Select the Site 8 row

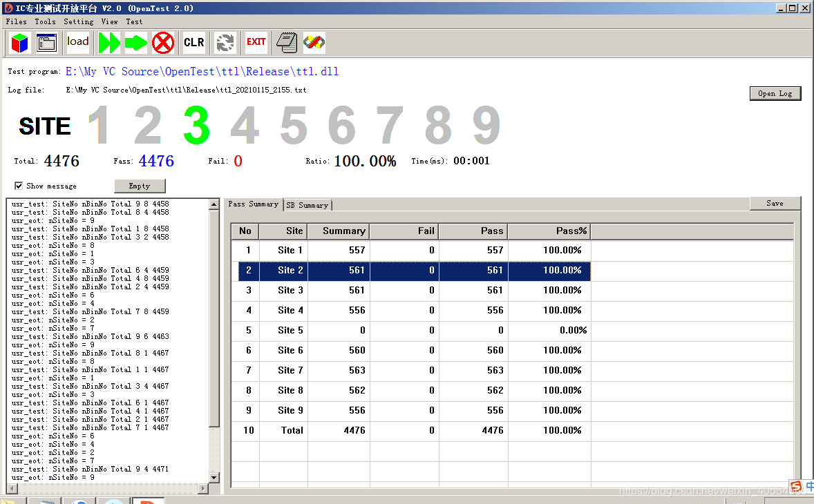coord(411,391)
